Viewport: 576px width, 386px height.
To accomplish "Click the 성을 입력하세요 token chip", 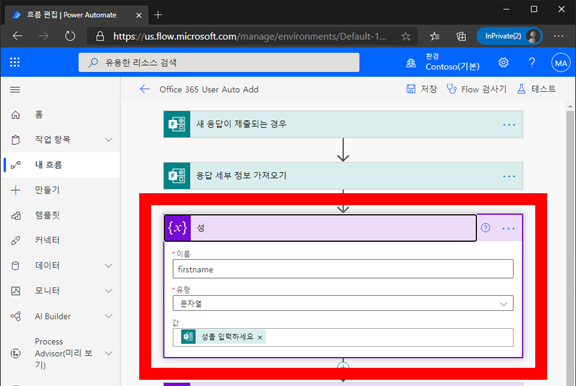I will (x=223, y=337).
